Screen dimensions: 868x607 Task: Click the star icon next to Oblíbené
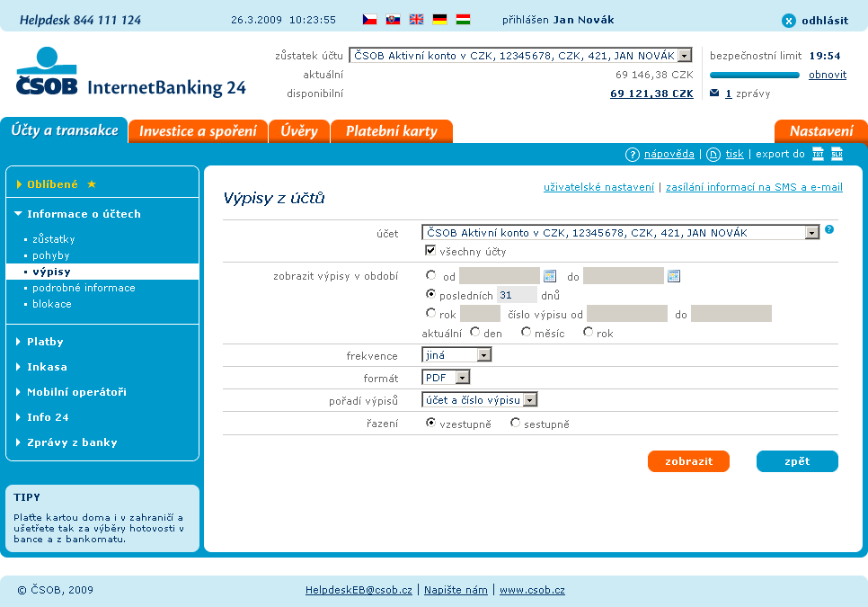[x=92, y=183]
